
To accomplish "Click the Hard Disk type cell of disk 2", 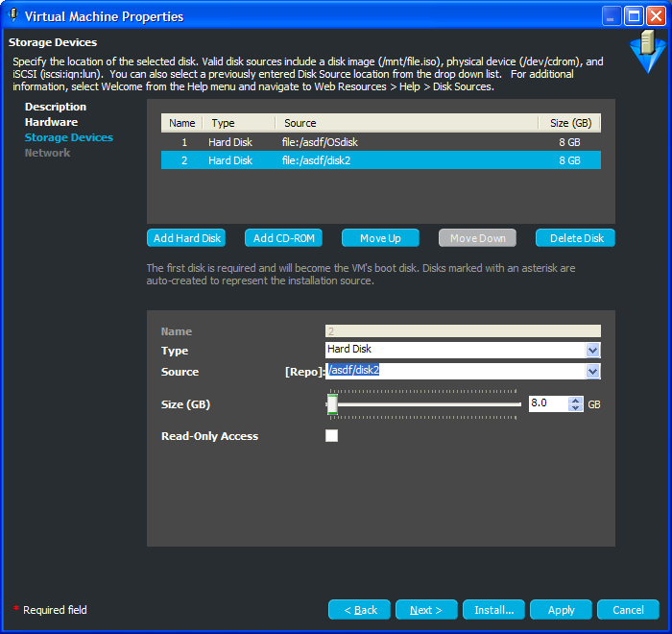I will [230, 160].
